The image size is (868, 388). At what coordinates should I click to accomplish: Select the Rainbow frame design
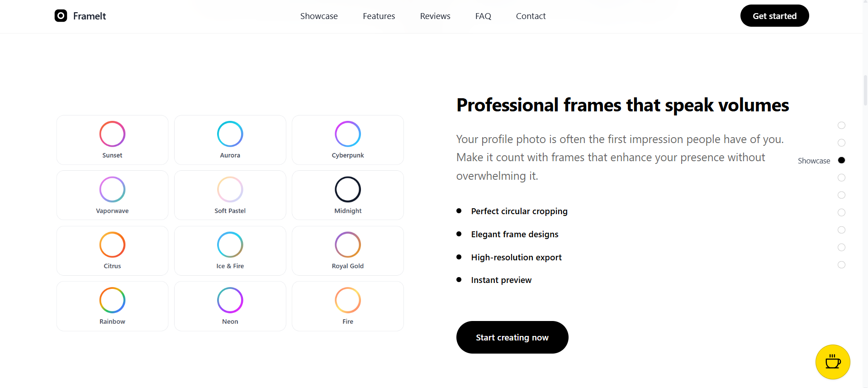112,306
